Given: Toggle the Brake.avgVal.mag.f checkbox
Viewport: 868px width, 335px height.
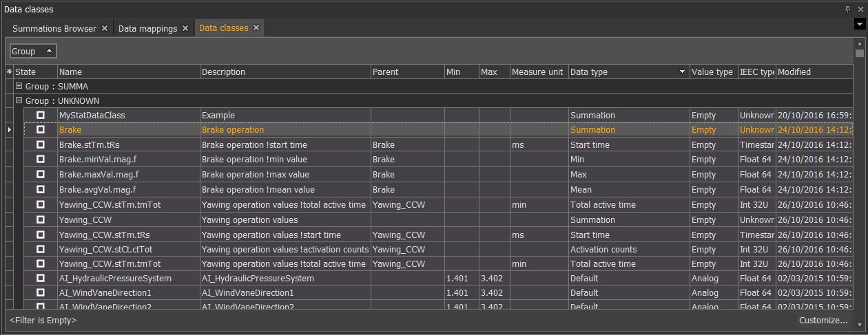Looking at the screenshot, I should [41, 189].
